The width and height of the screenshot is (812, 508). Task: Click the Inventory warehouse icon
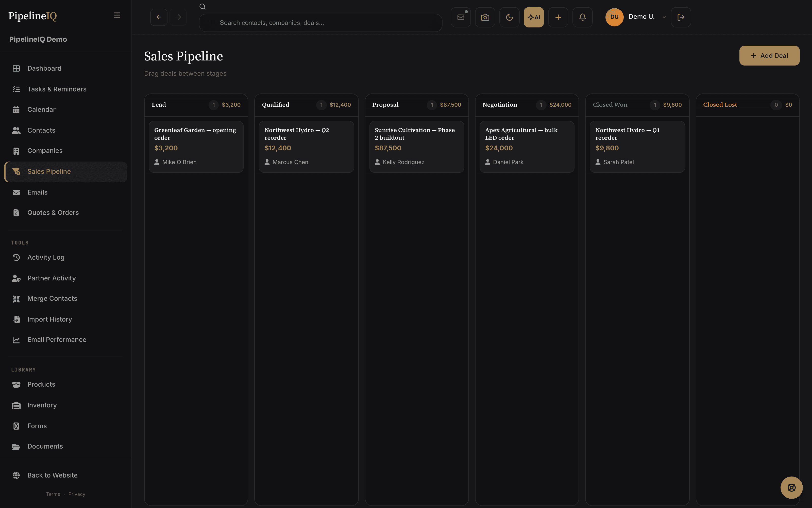16,405
